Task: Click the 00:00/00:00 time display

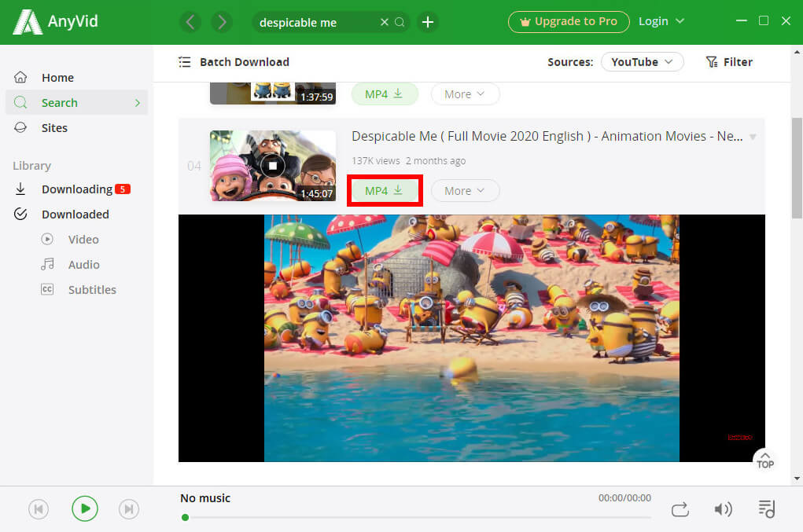Action: (624, 497)
